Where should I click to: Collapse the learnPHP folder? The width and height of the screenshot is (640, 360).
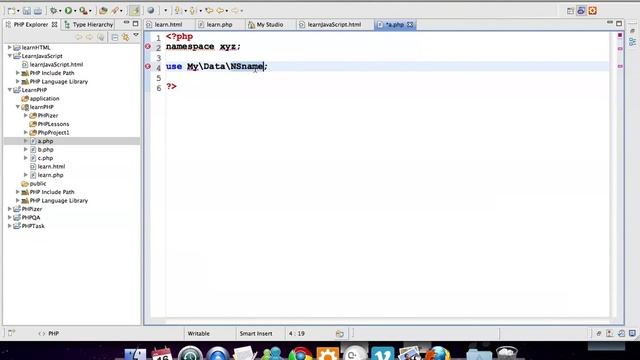click(18, 107)
